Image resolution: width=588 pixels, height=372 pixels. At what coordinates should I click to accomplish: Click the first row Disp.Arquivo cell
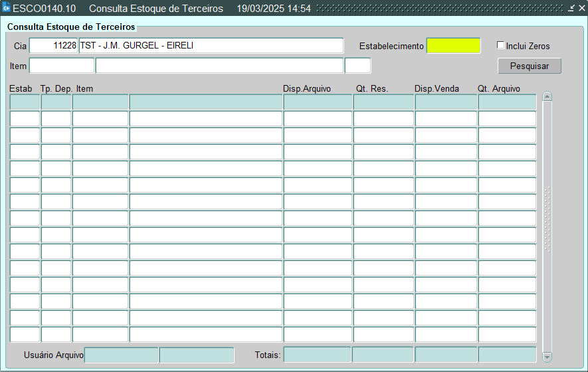[x=318, y=102]
